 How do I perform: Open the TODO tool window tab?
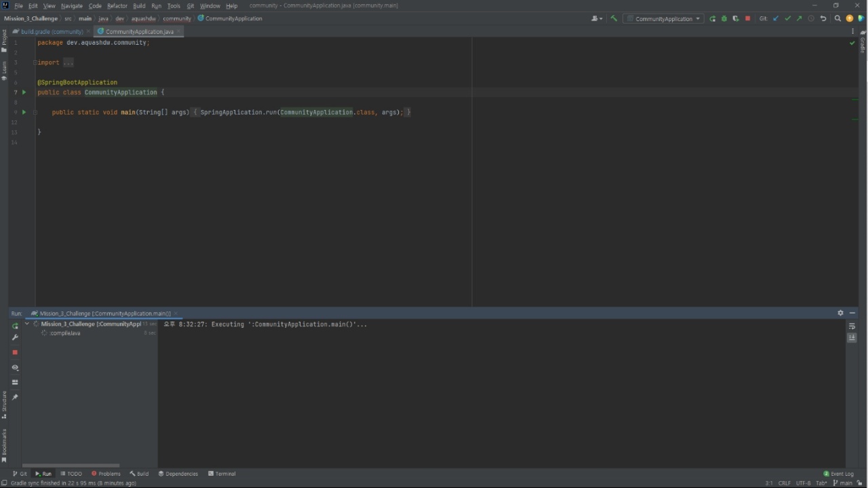[71, 474]
